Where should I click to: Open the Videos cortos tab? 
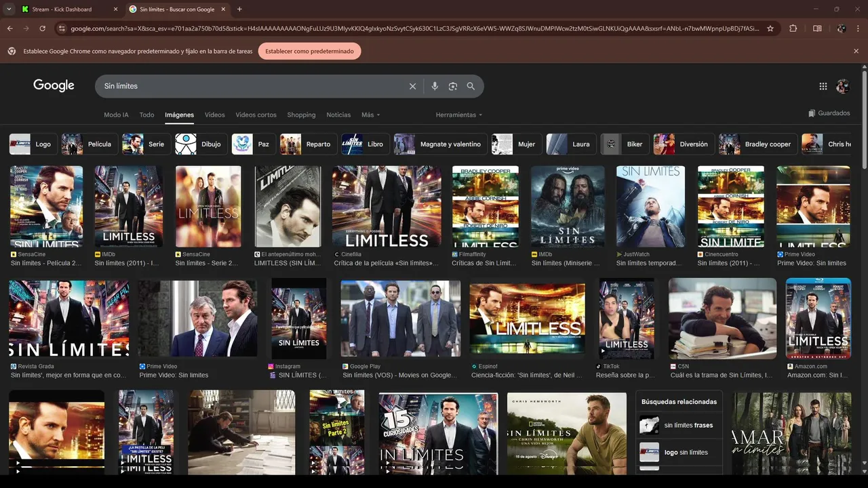point(256,115)
